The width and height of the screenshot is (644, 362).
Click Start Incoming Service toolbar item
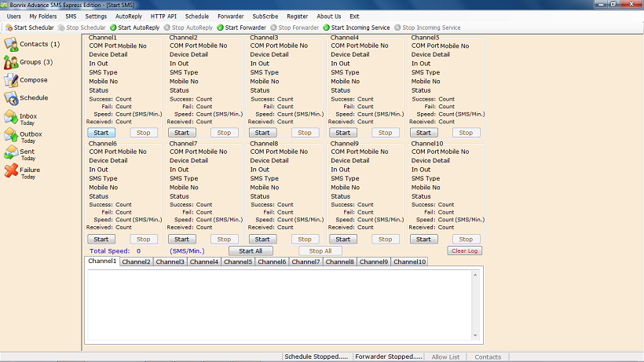356,27
